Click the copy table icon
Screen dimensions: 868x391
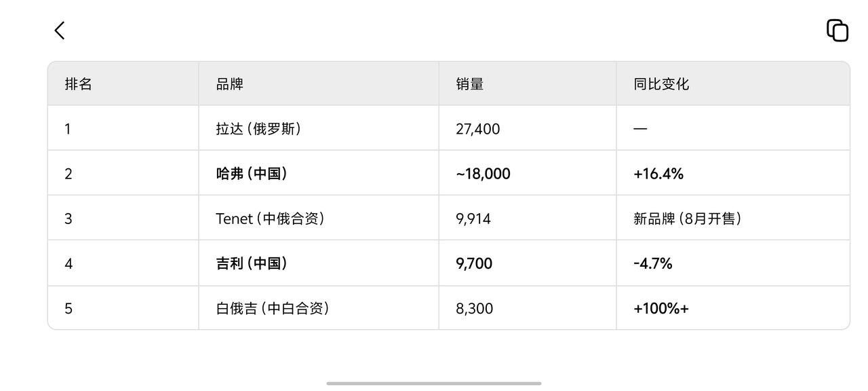837,31
